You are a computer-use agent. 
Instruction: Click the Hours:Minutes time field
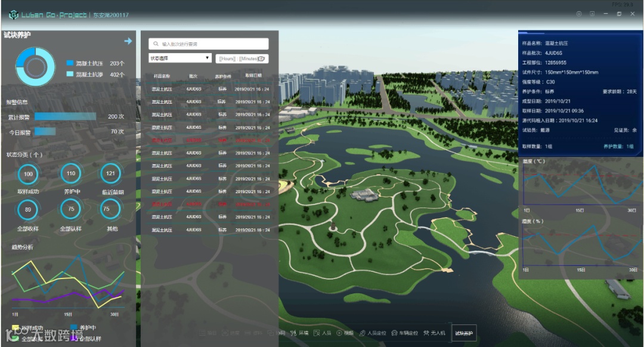point(242,58)
